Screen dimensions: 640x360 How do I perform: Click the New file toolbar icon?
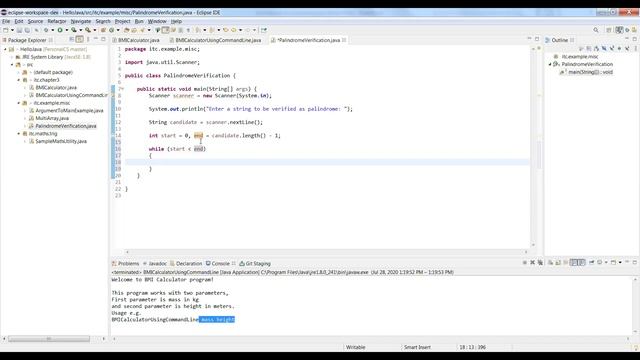(6, 30)
